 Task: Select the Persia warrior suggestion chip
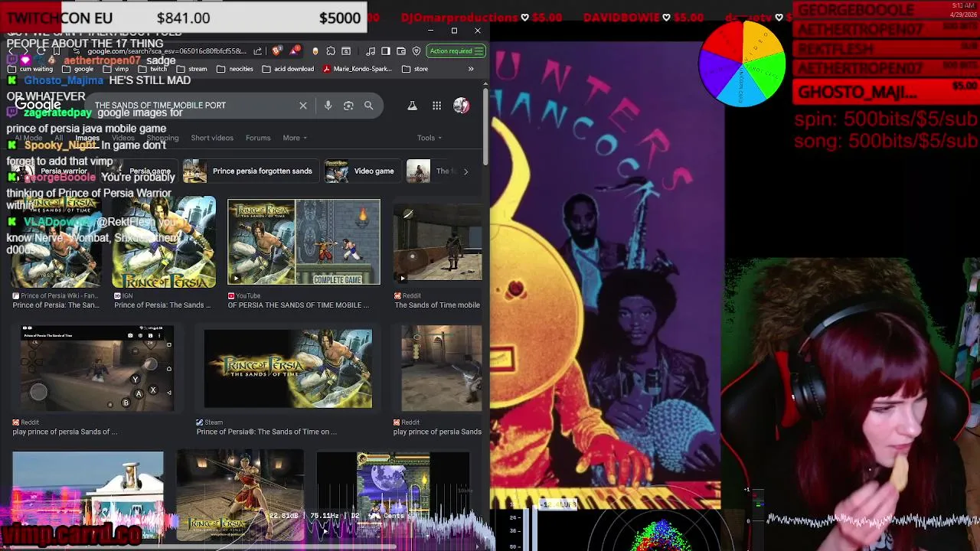[54, 171]
